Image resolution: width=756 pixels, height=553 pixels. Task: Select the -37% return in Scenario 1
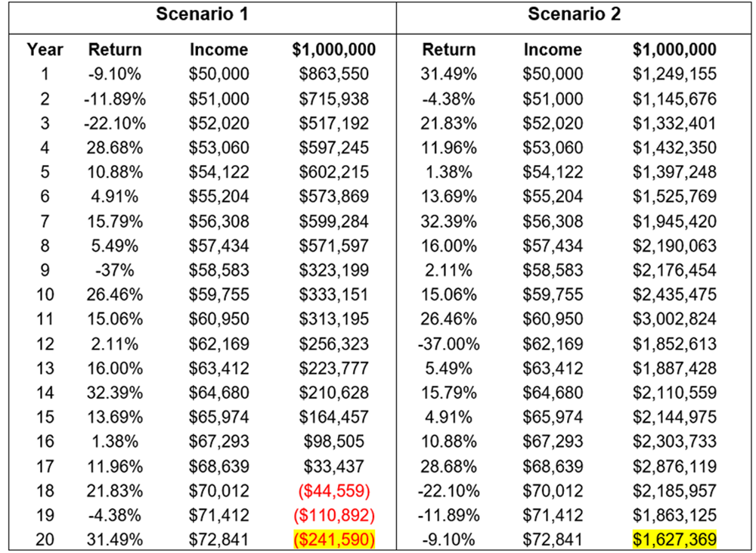115,271
